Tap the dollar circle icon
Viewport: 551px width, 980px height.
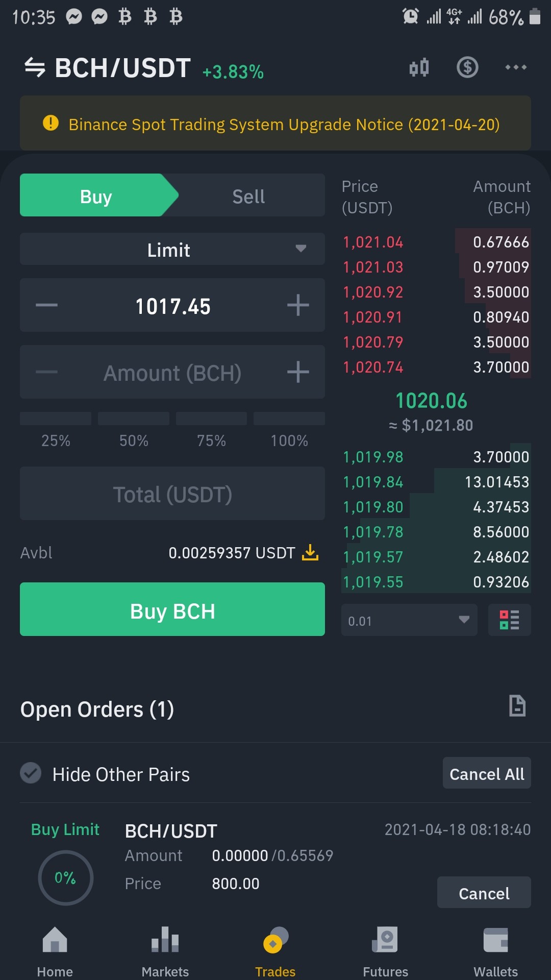tap(467, 67)
